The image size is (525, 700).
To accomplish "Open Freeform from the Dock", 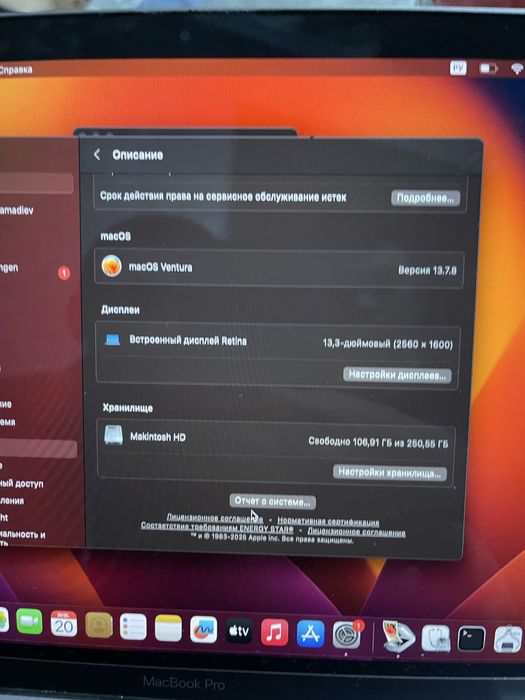I will pos(204,629).
